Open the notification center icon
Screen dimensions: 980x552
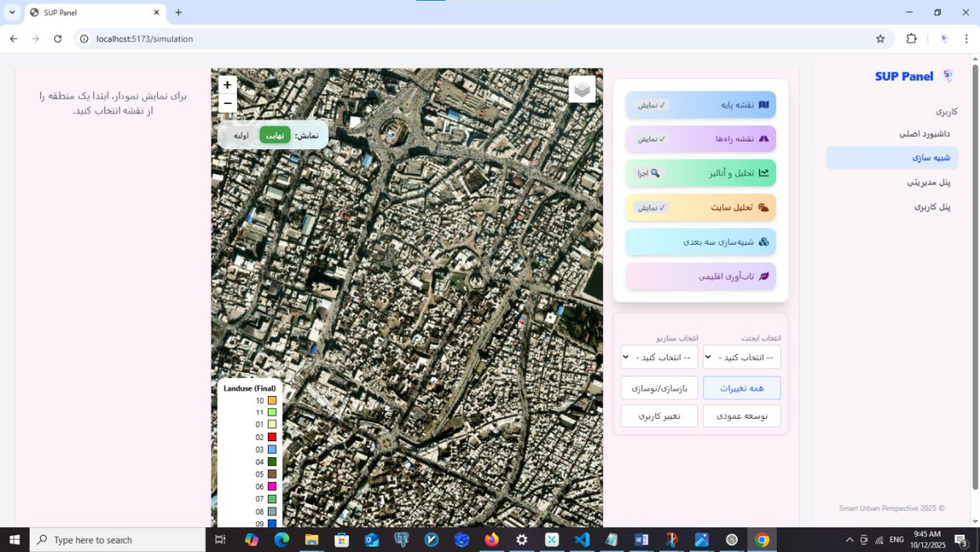pyautogui.click(x=961, y=540)
